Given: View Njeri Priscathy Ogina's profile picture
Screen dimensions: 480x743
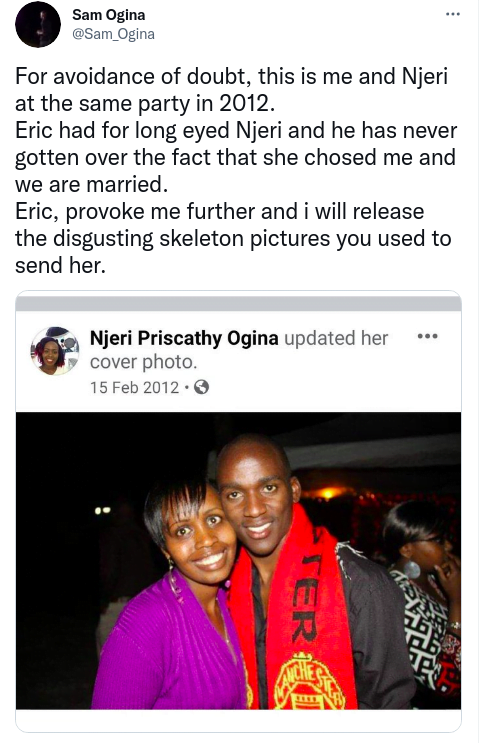Looking at the screenshot, I should pyautogui.click(x=54, y=351).
